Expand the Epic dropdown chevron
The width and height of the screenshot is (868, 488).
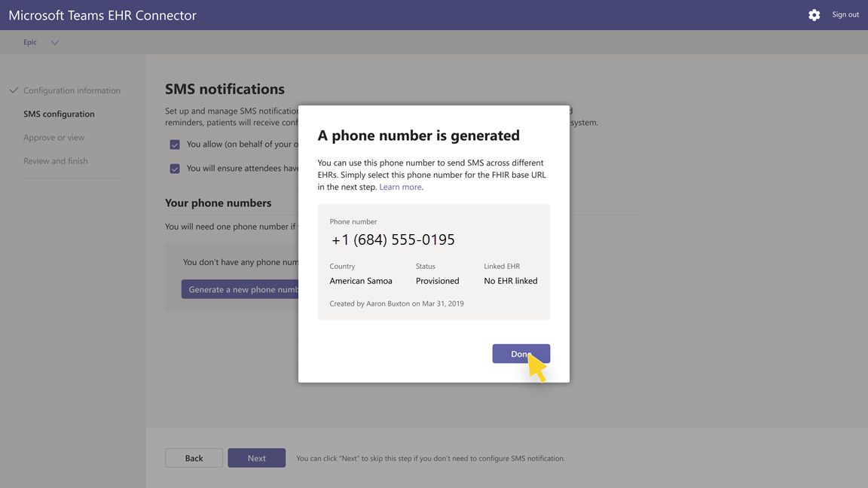coord(54,43)
